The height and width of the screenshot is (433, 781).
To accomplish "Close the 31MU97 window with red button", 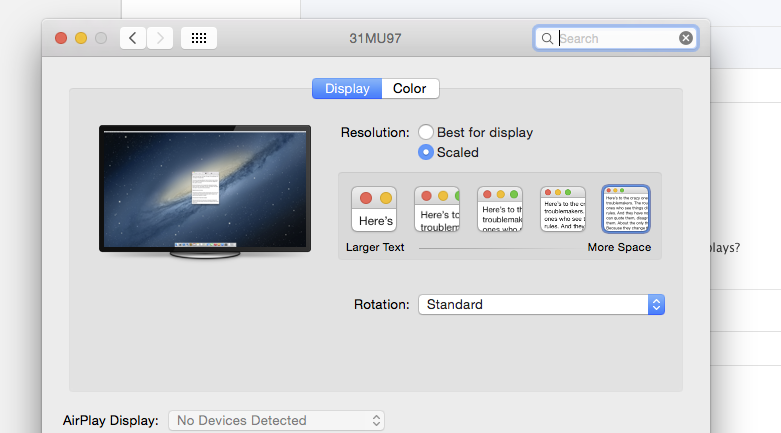I will (61, 38).
